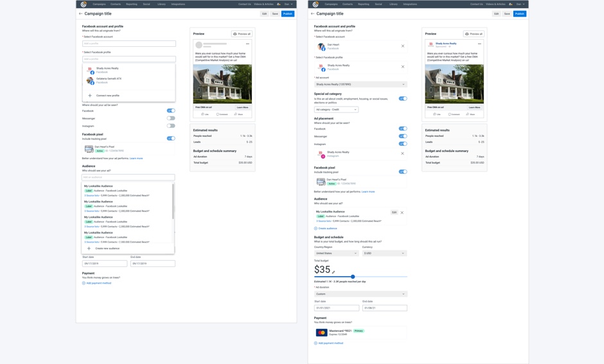
Task: Open Ad category - Credit dropdown
Action: [336, 110]
